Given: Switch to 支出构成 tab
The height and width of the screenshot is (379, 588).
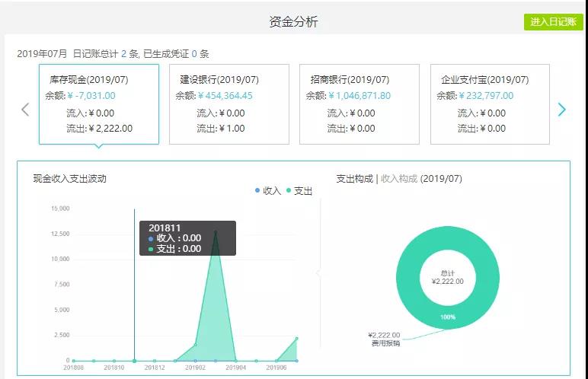Looking at the screenshot, I should [x=354, y=179].
